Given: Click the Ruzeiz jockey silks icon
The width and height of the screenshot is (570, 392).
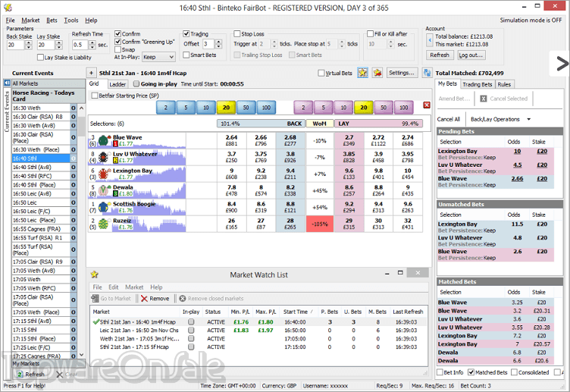Looking at the screenshot, I should pyautogui.click(x=104, y=224).
